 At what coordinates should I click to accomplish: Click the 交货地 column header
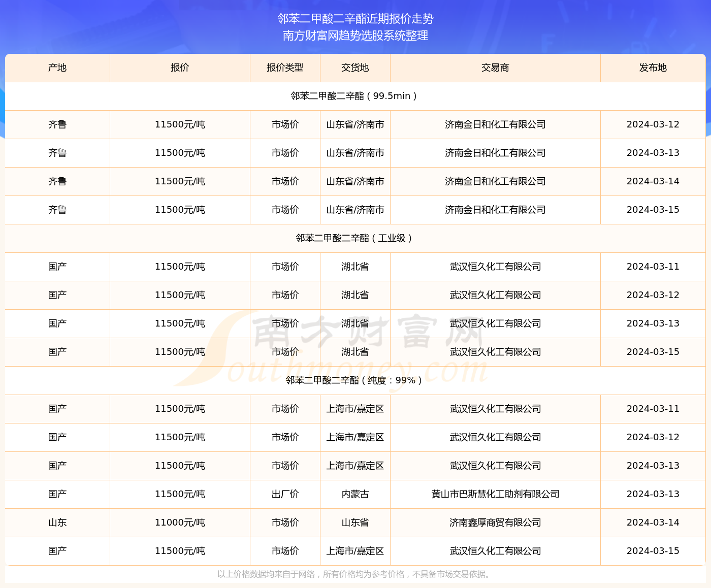355,68
